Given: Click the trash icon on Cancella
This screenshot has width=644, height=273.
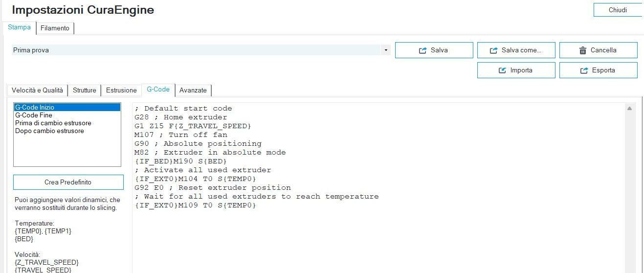Looking at the screenshot, I should [583, 50].
